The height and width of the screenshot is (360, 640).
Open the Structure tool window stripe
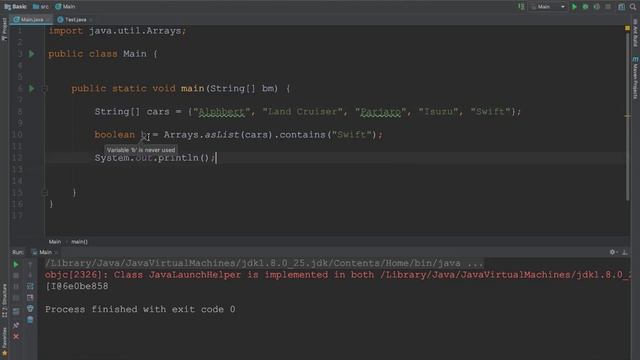click(4, 301)
